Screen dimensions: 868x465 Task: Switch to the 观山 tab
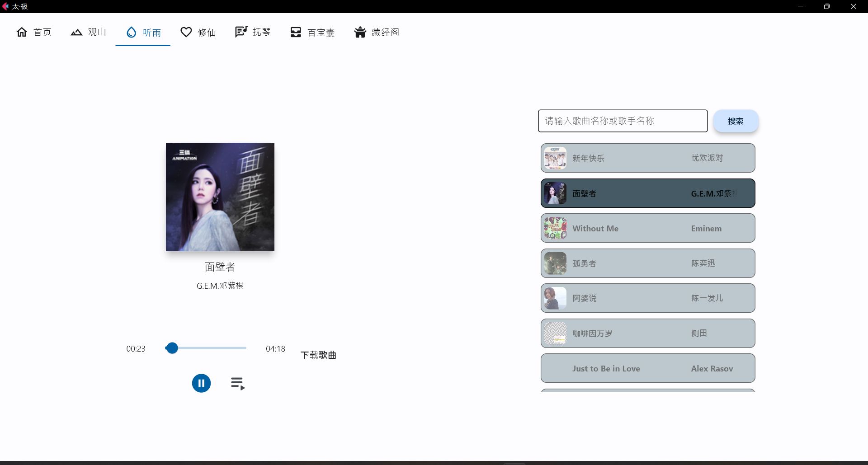tap(88, 32)
